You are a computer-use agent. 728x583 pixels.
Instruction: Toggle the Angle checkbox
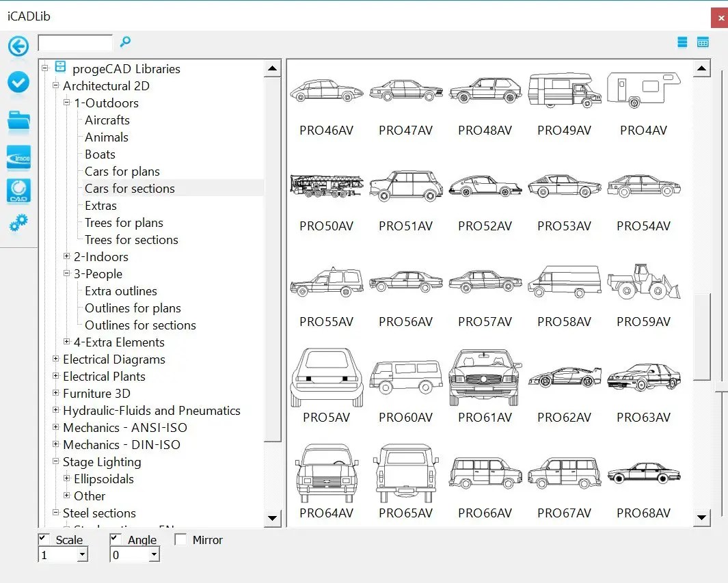click(x=116, y=539)
